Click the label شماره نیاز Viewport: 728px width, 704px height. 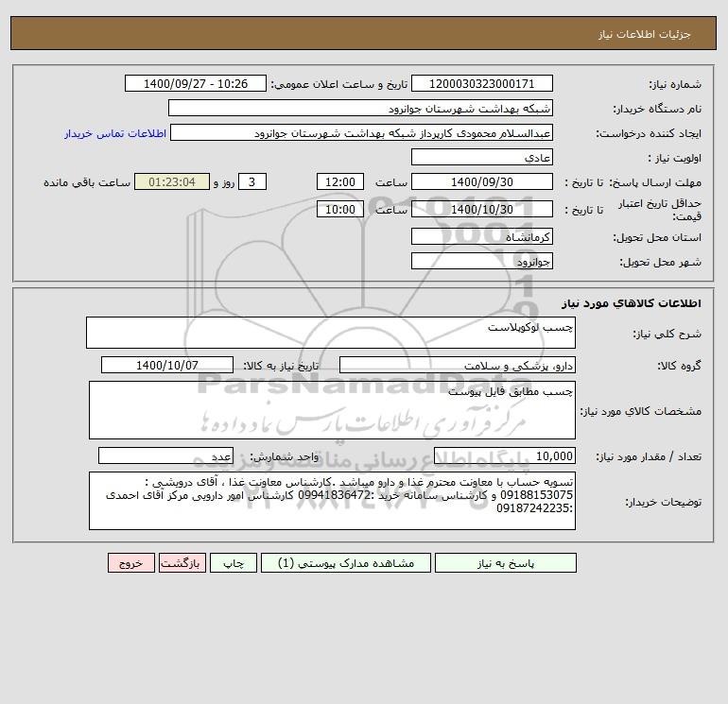click(675, 84)
